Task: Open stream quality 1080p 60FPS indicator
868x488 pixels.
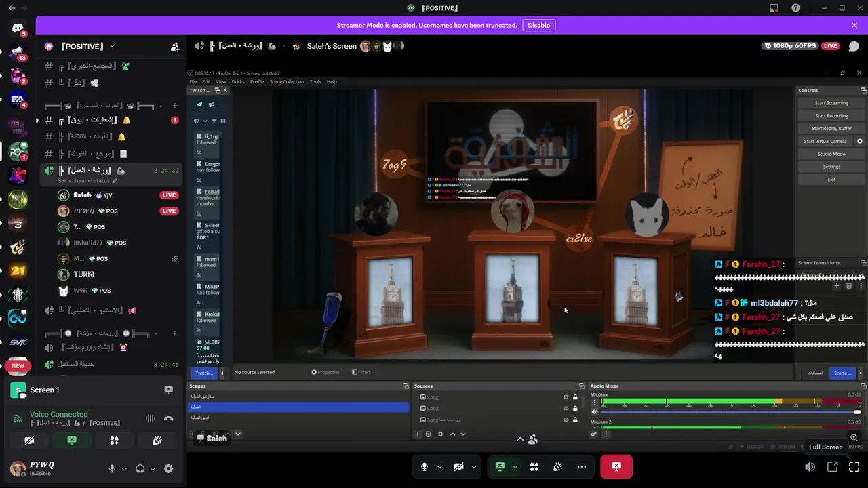Action: (x=790, y=46)
